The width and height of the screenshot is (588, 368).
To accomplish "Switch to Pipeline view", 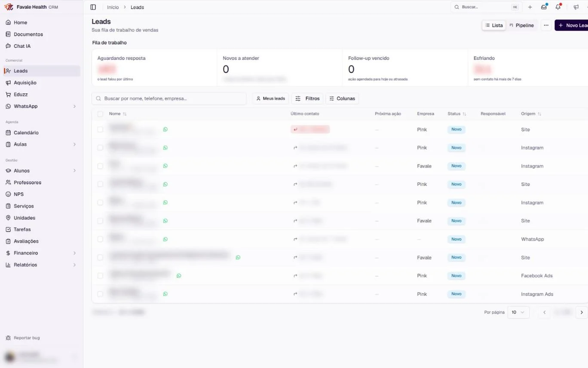I will (521, 25).
